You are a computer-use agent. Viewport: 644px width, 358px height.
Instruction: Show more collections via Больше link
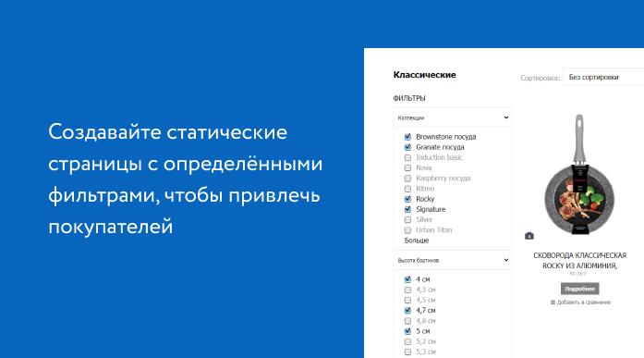pos(417,241)
